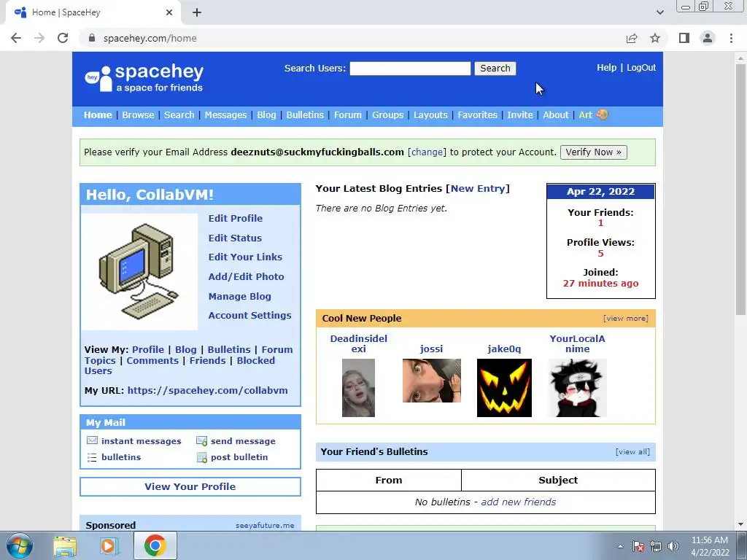This screenshot has width=747, height=560.
Task: Open Forum in the navigation bar
Action: (348, 114)
